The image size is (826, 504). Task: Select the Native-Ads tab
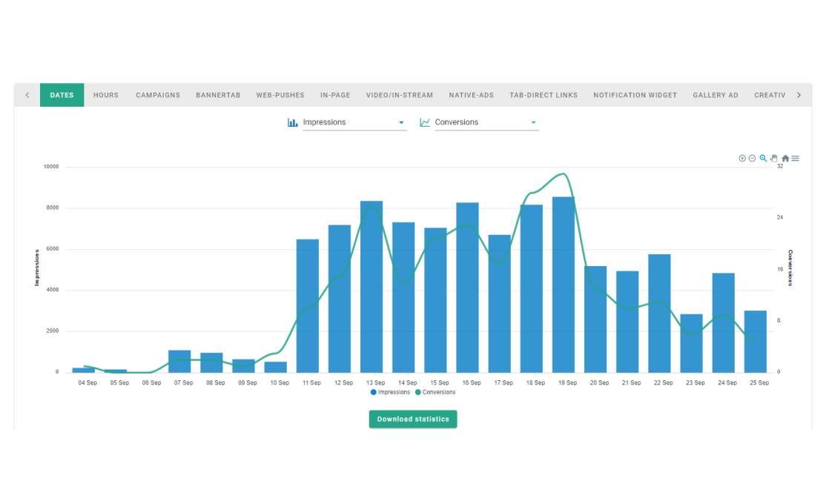[471, 95]
